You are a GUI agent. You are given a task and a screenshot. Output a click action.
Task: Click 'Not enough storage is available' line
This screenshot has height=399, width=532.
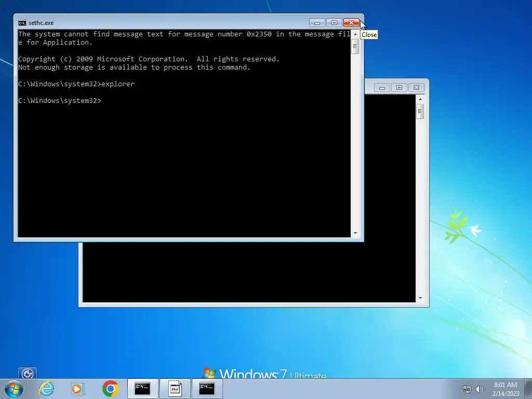[x=134, y=67]
